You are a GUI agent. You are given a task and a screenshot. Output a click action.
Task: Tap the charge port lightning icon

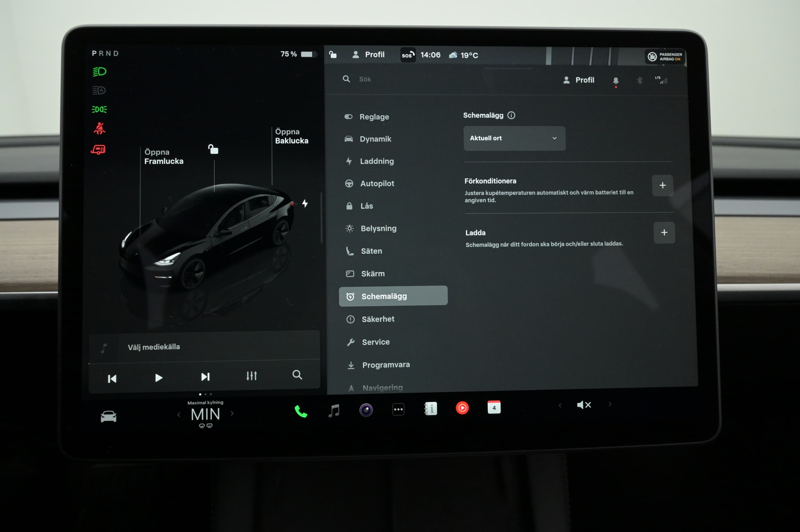click(305, 203)
